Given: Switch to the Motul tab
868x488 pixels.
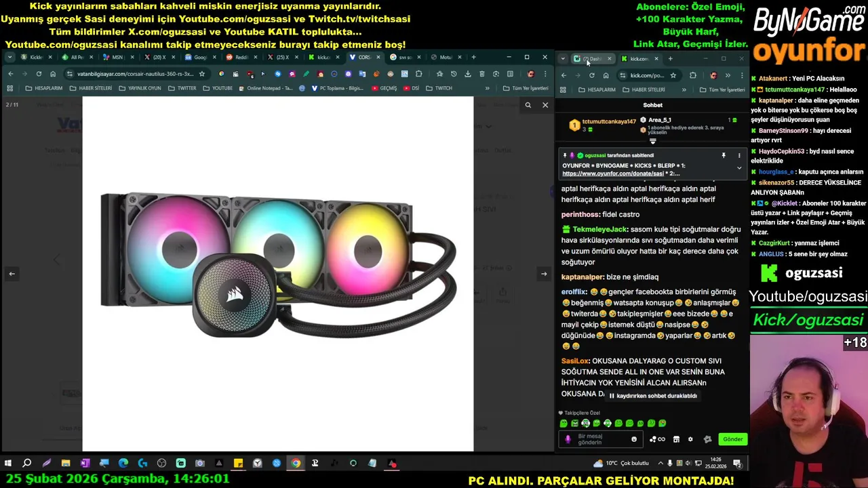Looking at the screenshot, I should 446,57.
